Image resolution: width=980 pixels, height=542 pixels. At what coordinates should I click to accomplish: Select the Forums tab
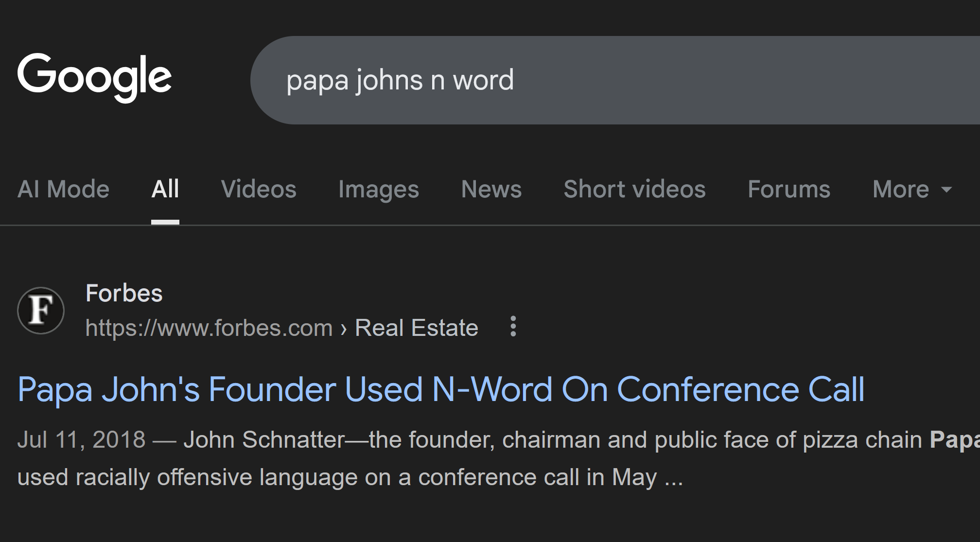click(x=788, y=189)
